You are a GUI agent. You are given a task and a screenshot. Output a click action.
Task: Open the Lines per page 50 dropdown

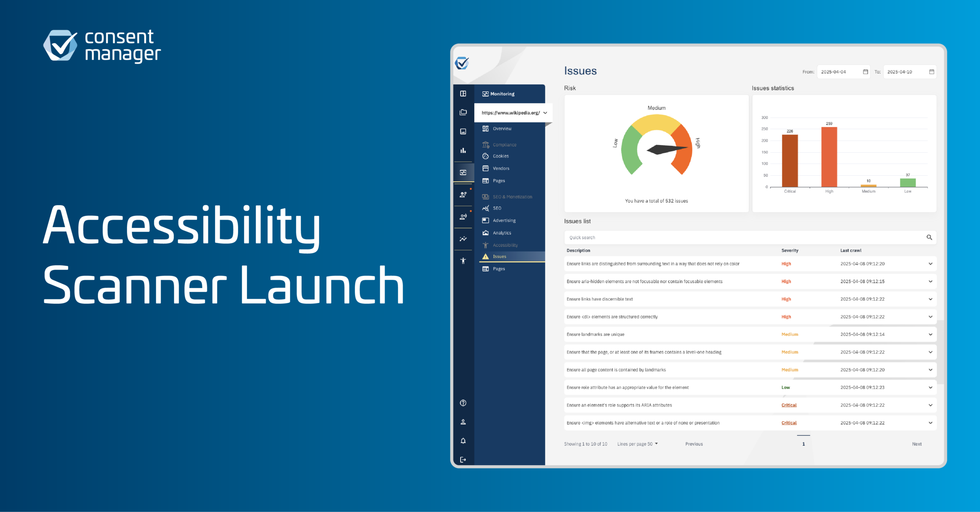pyautogui.click(x=637, y=444)
